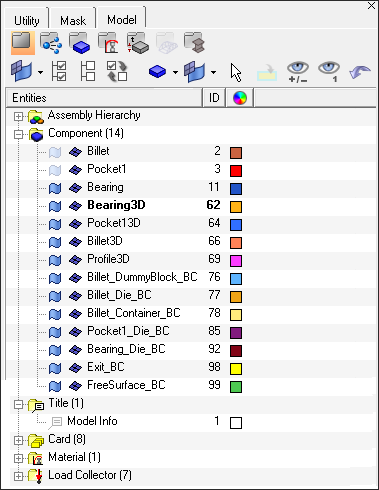Click the Reverse selection icon
The image size is (379, 490).
[117, 71]
